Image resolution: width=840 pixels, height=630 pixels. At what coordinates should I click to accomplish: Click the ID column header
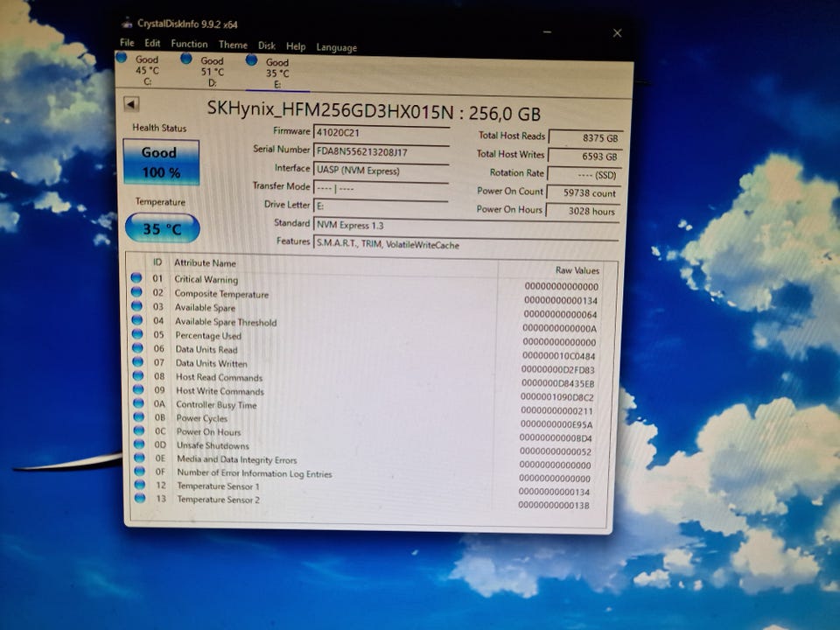coord(157,262)
